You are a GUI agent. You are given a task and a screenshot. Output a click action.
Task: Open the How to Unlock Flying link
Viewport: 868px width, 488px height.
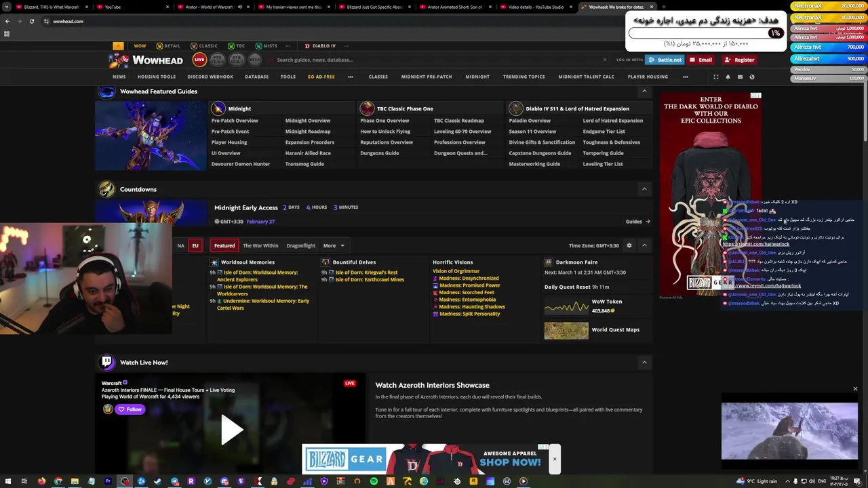tap(385, 131)
